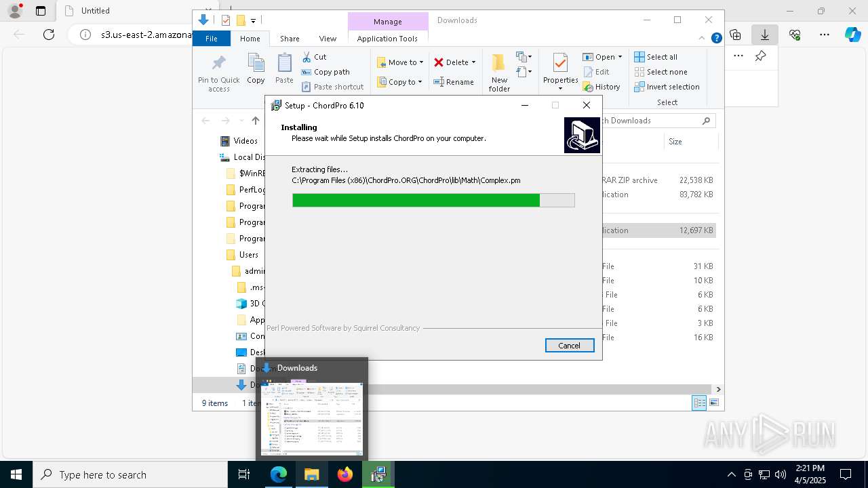Expand the Open dropdown arrow
Screen dimensions: 868x488
coord(620,57)
